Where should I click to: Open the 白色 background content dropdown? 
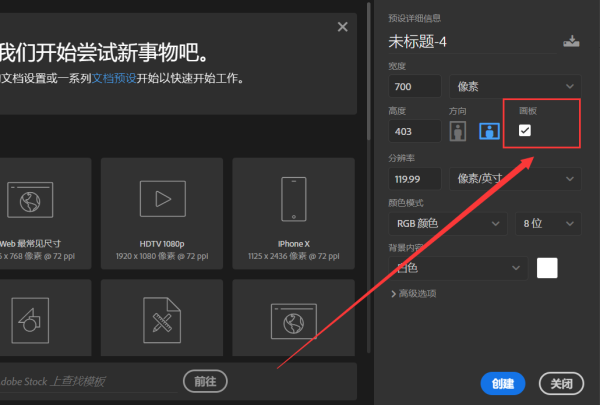click(458, 267)
